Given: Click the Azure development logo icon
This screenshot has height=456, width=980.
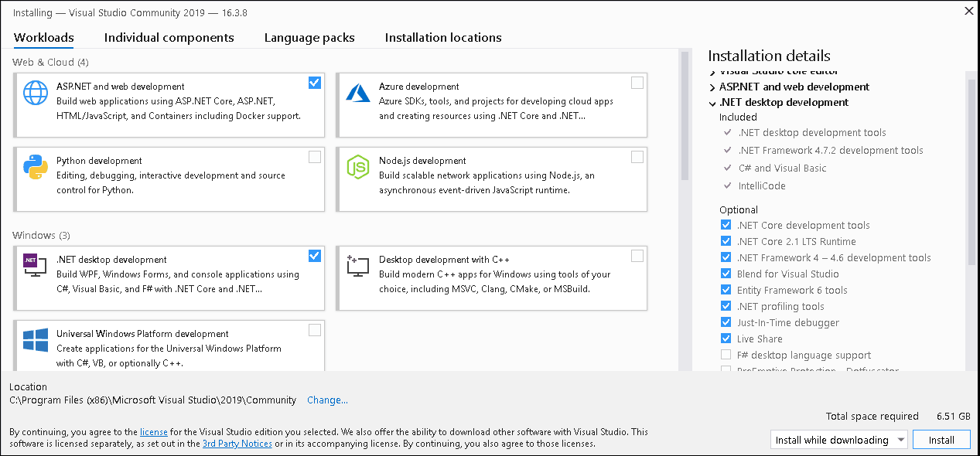Looking at the screenshot, I should click(358, 93).
